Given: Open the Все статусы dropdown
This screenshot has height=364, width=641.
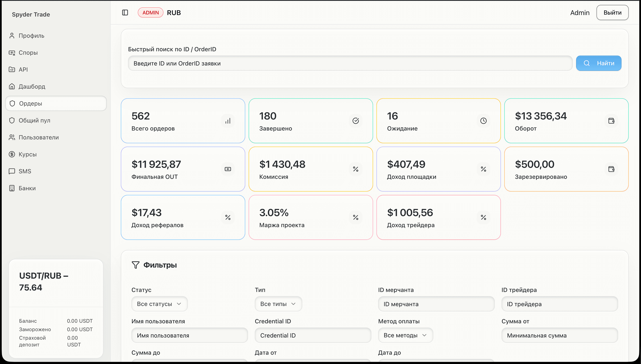Looking at the screenshot, I should pyautogui.click(x=159, y=304).
